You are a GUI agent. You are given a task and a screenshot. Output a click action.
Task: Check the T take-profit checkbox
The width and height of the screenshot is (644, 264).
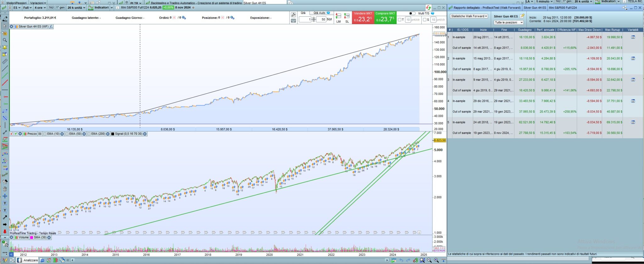click(400, 20)
